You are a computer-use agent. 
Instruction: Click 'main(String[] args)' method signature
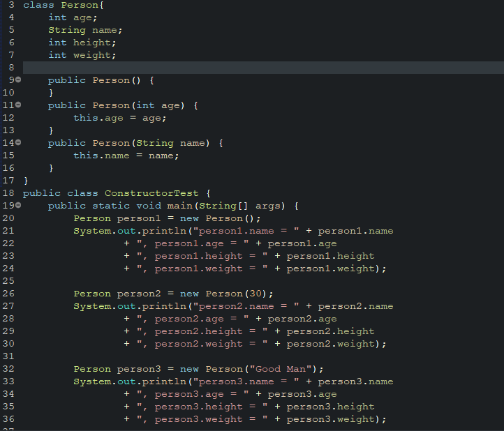pyautogui.click(x=226, y=206)
